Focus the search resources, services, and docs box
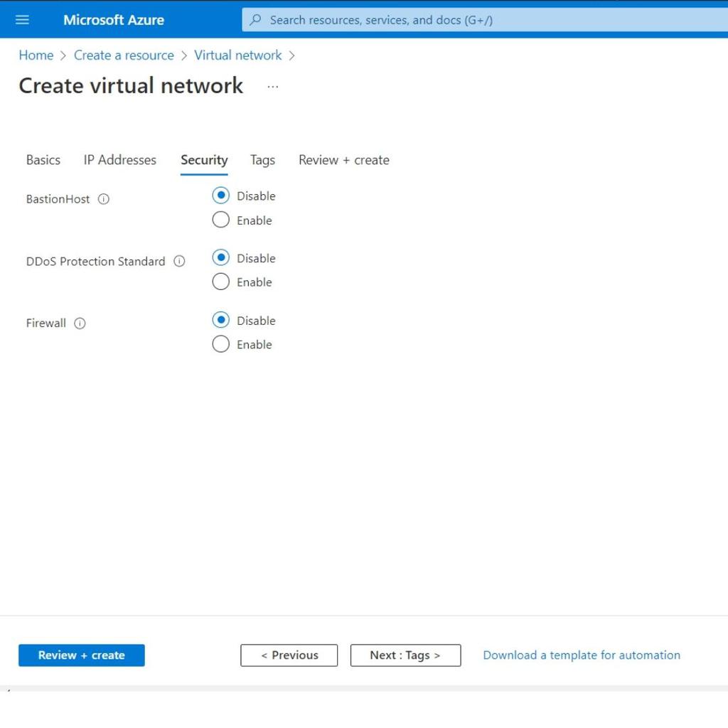Screen dimensions: 728x728 pyautogui.click(x=485, y=20)
